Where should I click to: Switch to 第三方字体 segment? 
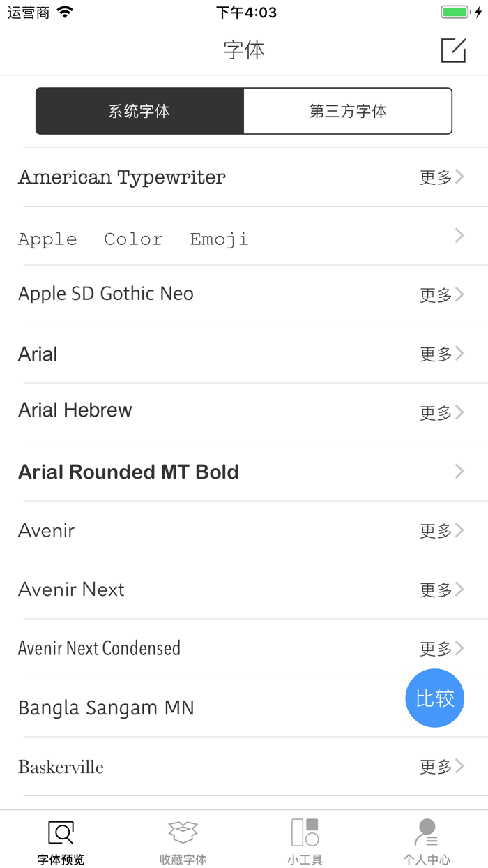348,111
